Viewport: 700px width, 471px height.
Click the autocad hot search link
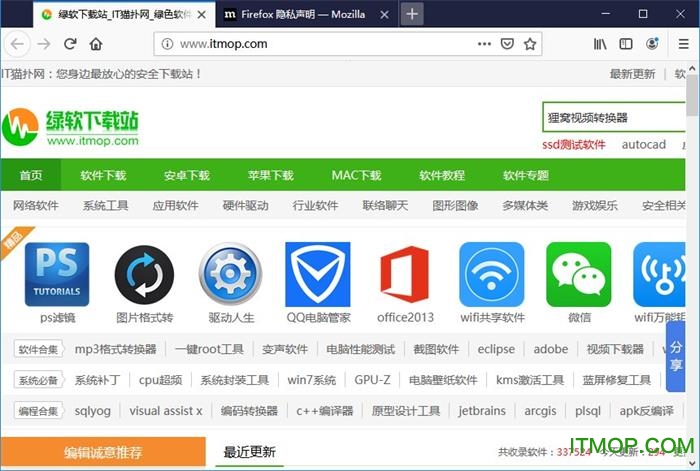click(x=644, y=144)
